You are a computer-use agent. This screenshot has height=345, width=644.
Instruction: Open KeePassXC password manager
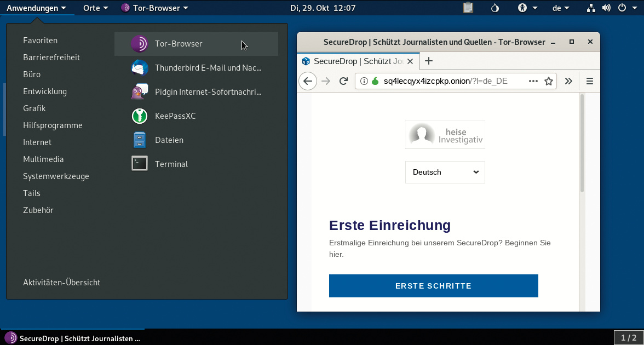coord(196,116)
